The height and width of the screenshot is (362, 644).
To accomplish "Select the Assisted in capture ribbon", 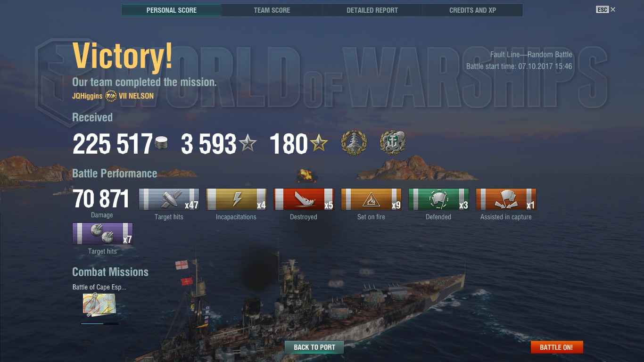I will pyautogui.click(x=506, y=199).
